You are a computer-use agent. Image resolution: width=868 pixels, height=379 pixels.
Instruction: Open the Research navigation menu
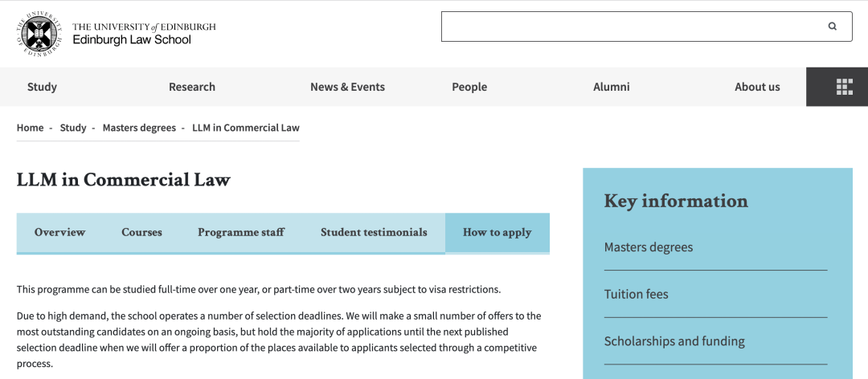(x=192, y=87)
